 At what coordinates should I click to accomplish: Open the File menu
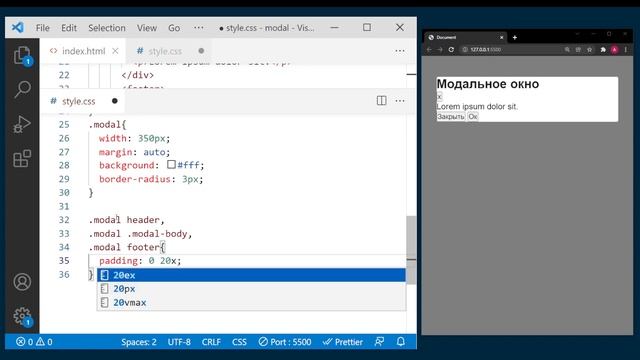click(x=42, y=28)
